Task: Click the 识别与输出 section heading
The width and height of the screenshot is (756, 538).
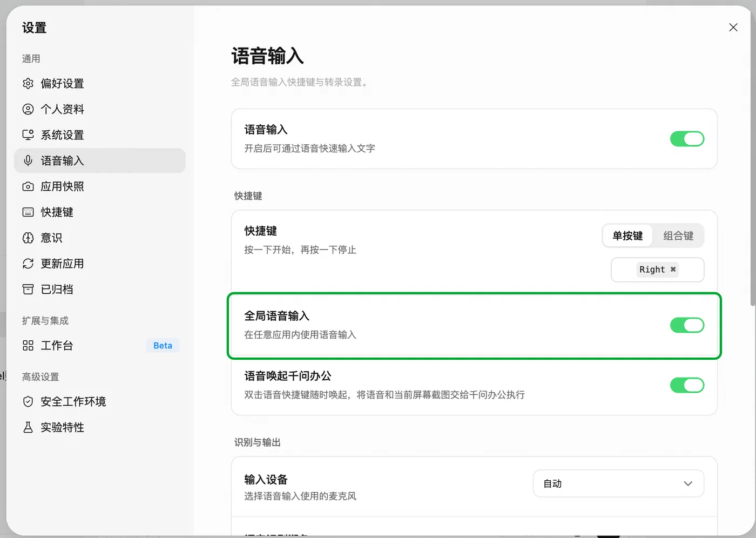Action: 258,442
